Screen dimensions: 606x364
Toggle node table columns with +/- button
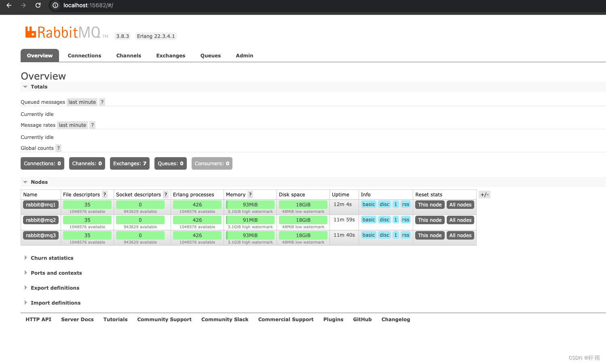485,195
